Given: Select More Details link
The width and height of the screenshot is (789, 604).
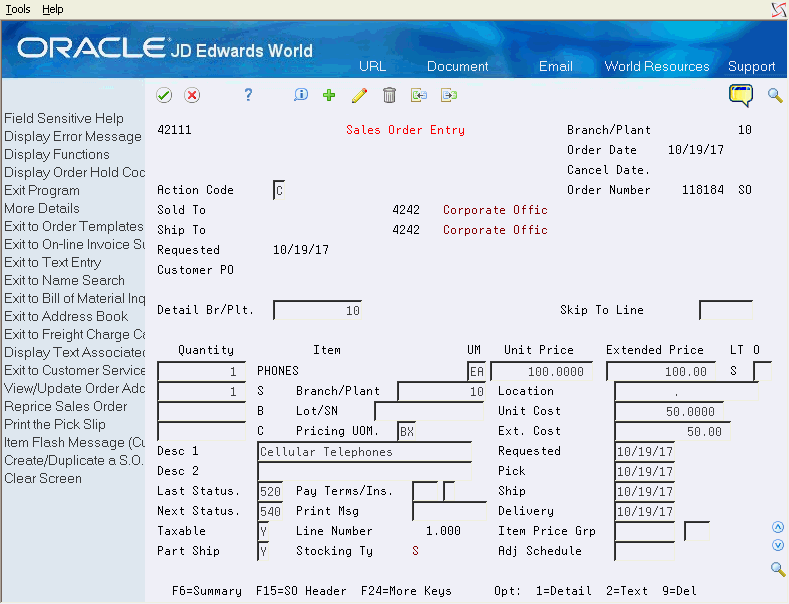Looking at the screenshot, I should point(42,208).
